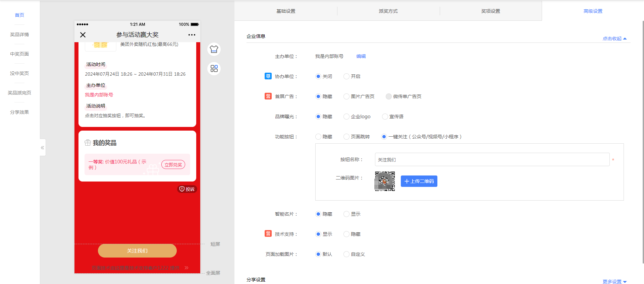Click the 美团外卖随机红包 prize text
The width and height of the screenshot is (644, 284).
149,44
